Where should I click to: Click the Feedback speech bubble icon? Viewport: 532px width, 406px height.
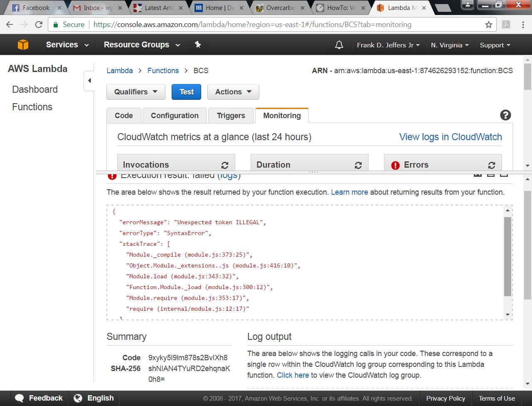(x=19, y=398)
